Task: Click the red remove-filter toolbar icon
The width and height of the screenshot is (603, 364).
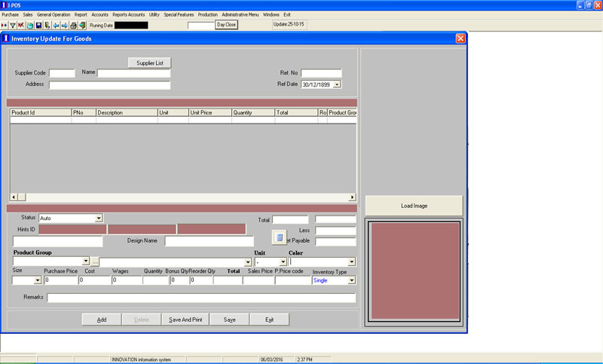Action: click(x=21, y=26)
